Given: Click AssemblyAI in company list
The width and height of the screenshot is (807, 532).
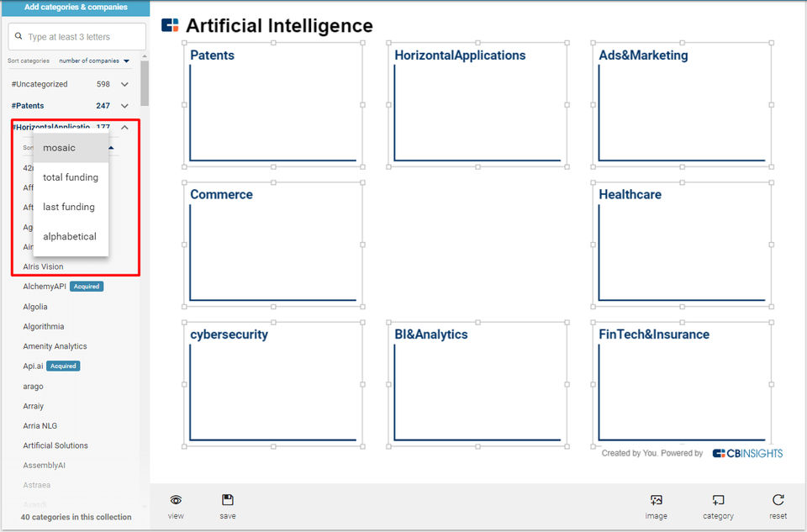Looking at the screenshot, I should [44, 465].
